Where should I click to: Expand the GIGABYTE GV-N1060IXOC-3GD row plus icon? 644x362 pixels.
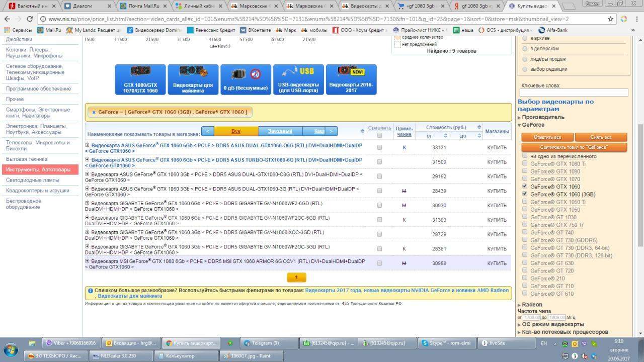click(87, 232)
